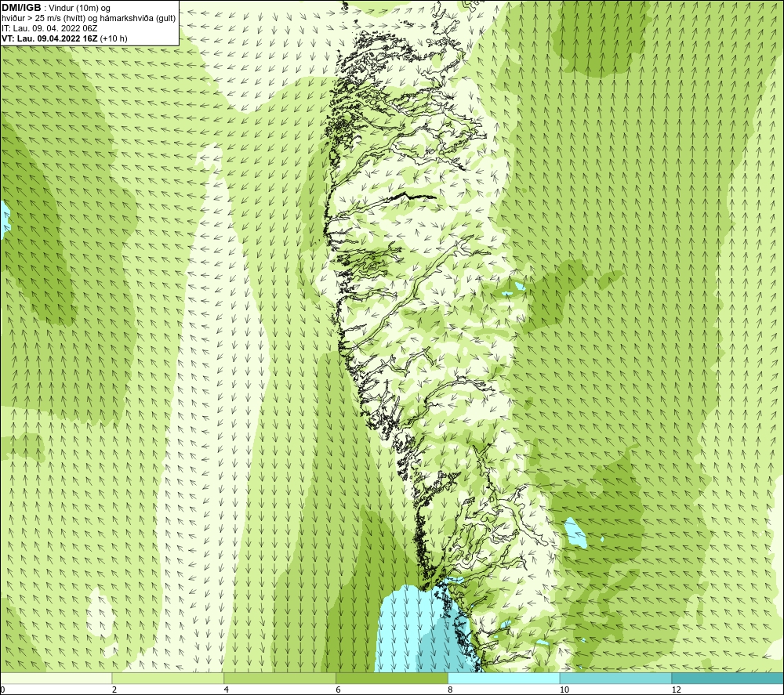Click the DMI/IGB title text

pyautogui.click(x=22, y=8)
